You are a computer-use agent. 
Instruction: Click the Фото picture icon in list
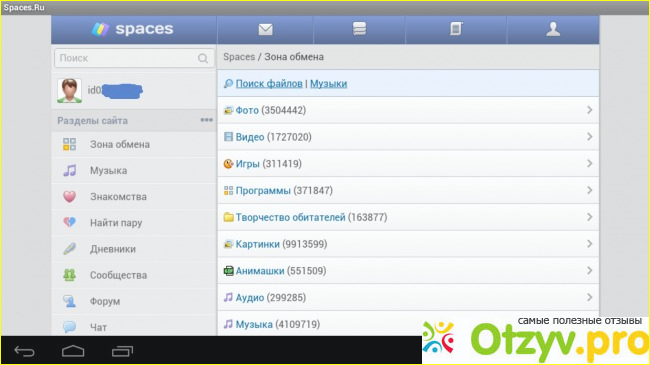pyautogui.click(x=228, y=110)
